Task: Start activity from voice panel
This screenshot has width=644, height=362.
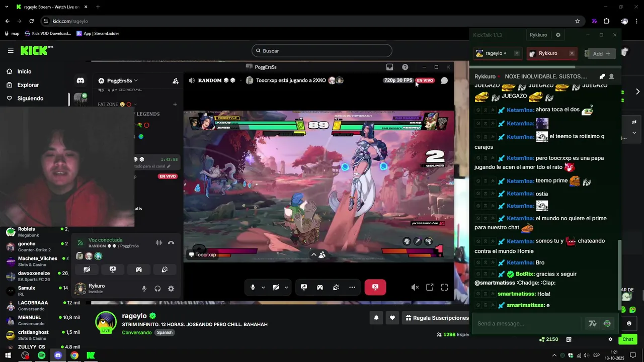Action: 139,269
